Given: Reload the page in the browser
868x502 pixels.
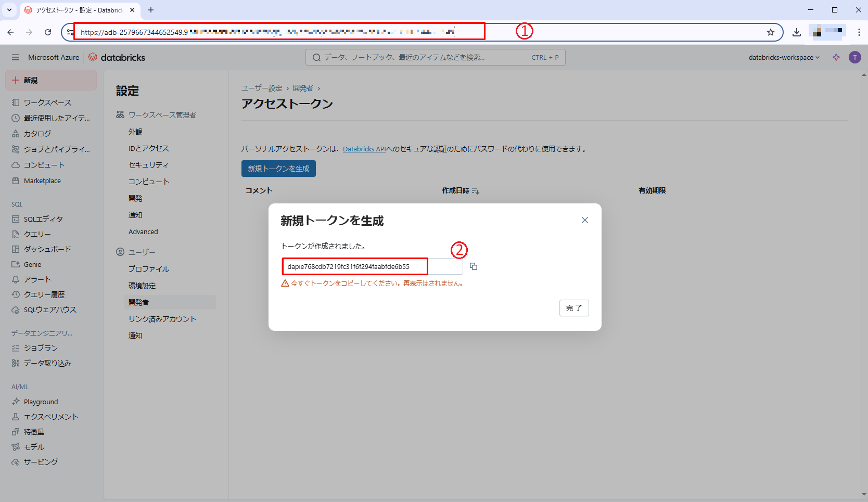Looking at the screenshot, I should pos(48,32).
